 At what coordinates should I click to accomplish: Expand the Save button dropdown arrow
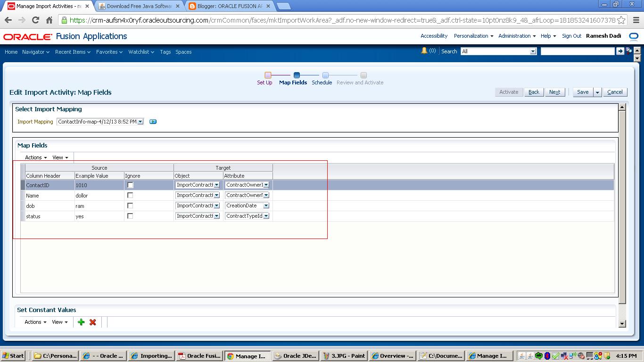597,92
